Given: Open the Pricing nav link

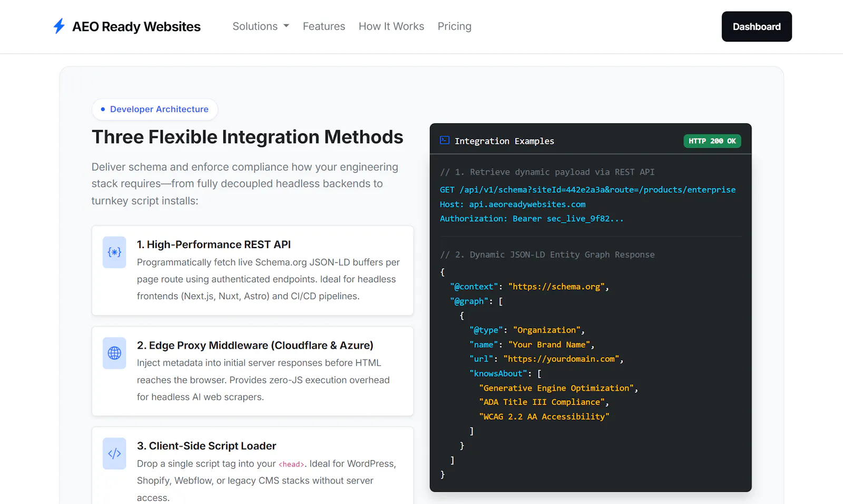Looking at the screenshot, I should point(454,26).
